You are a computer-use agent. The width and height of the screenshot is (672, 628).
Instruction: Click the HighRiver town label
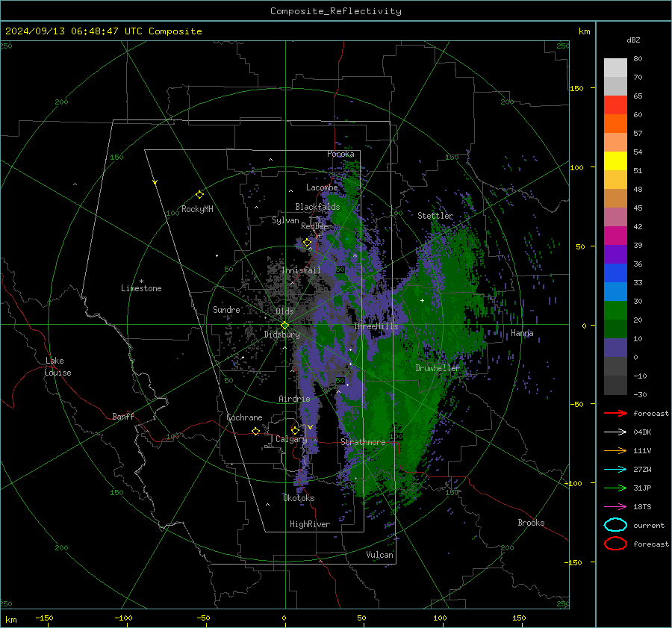click(x=310, y=524)
